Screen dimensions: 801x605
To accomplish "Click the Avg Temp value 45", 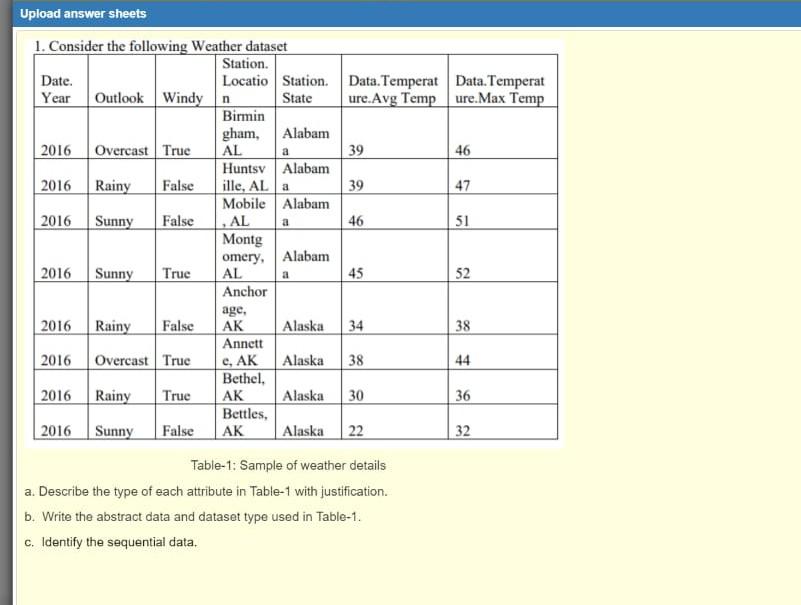I will [x=356, y=273].
